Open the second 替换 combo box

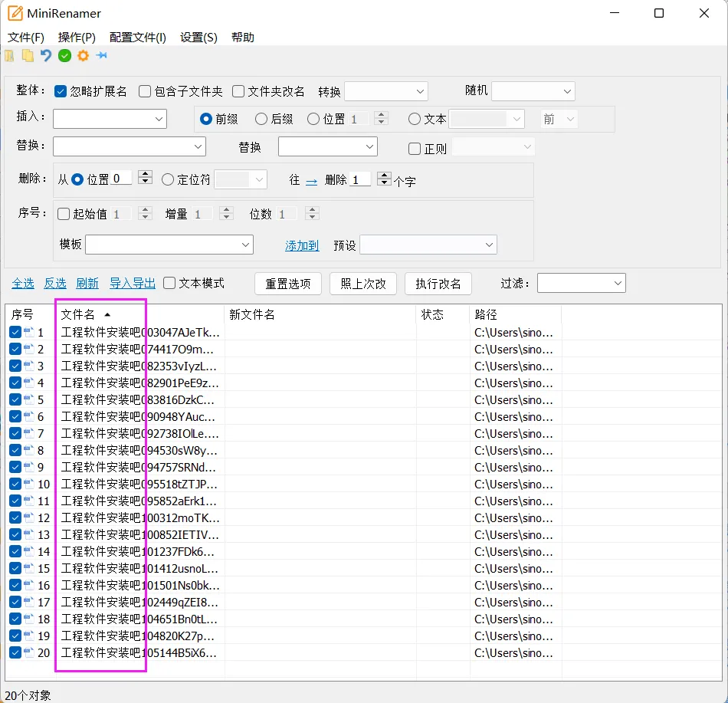[328, 146]
